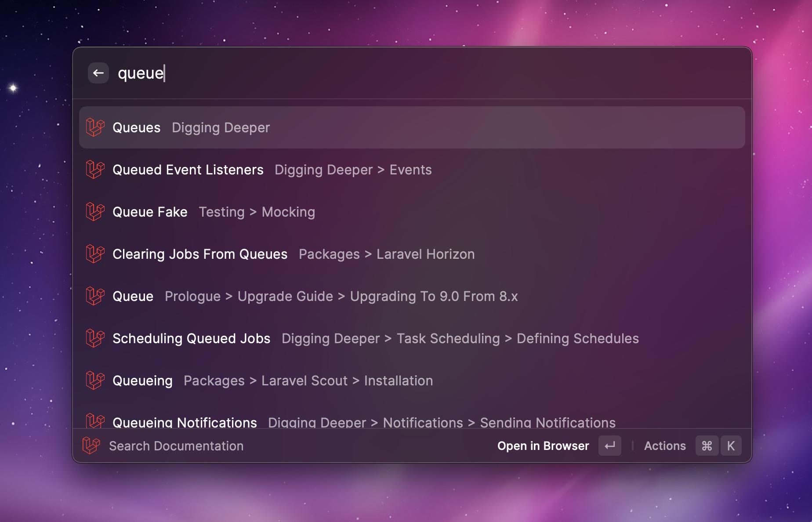The image size is (812, 522).
Task: Select the Queues result title
Action: 136,127
